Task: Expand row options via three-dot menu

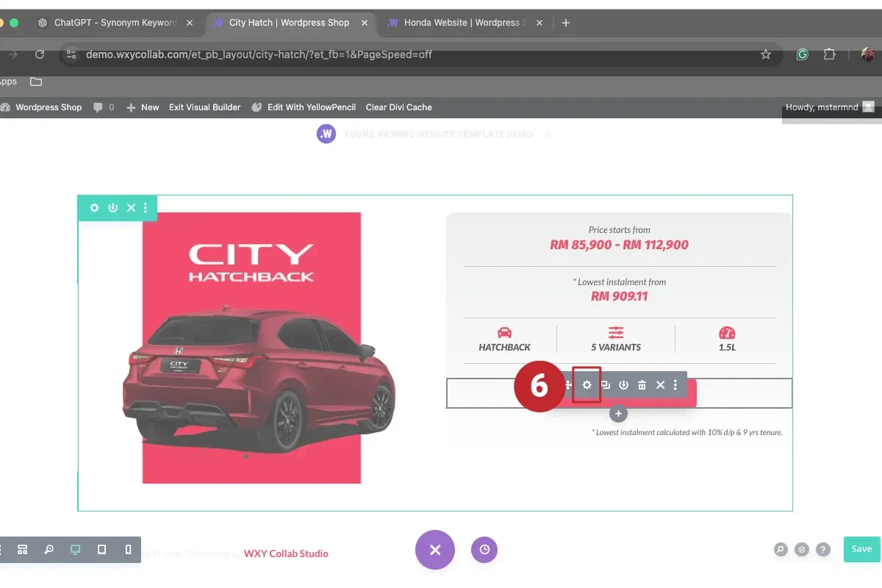Action: (x=675, y=384)
